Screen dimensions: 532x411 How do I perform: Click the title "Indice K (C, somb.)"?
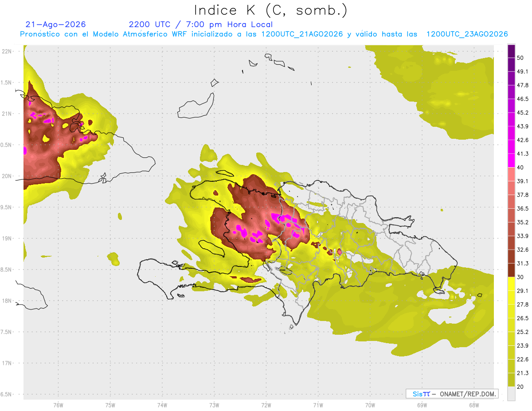click(270, 10)
